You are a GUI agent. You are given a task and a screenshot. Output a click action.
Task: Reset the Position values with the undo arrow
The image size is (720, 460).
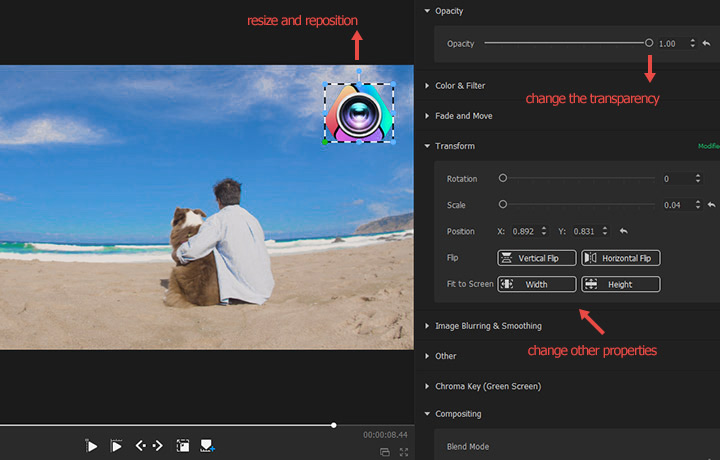623,231
